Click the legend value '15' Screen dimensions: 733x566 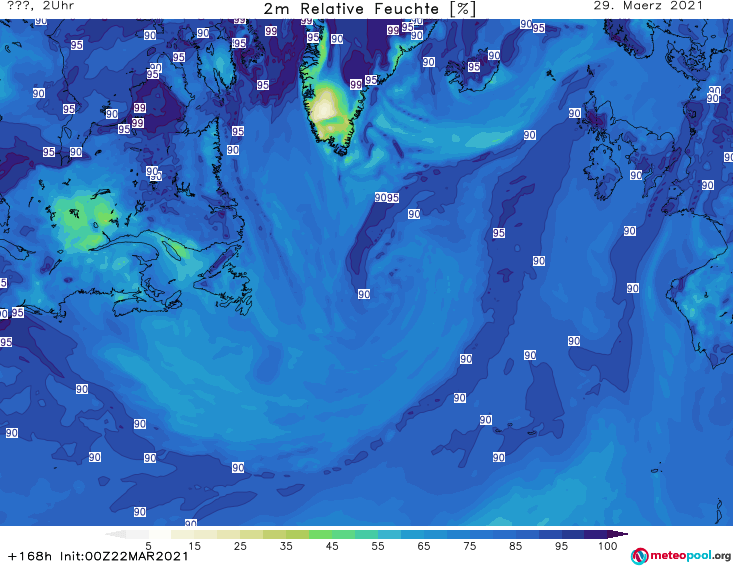click(x=194, y=546)
